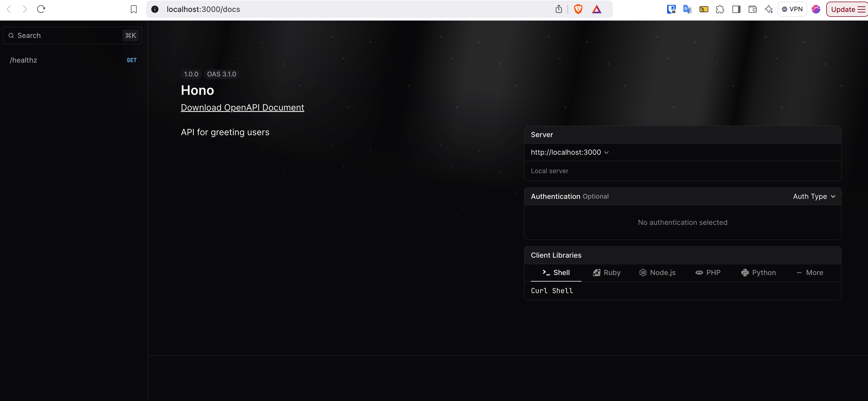The image size is (868, 401).
Task: Select the Node.js client library tab
Action: click(657, 273)
